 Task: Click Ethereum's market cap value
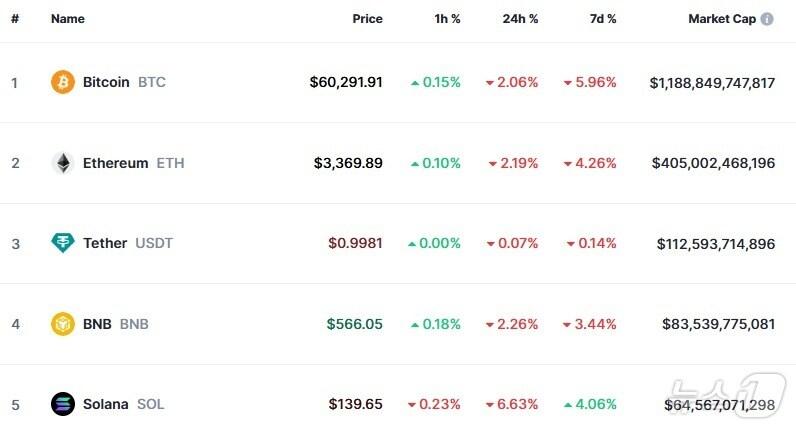pos(713,163)
